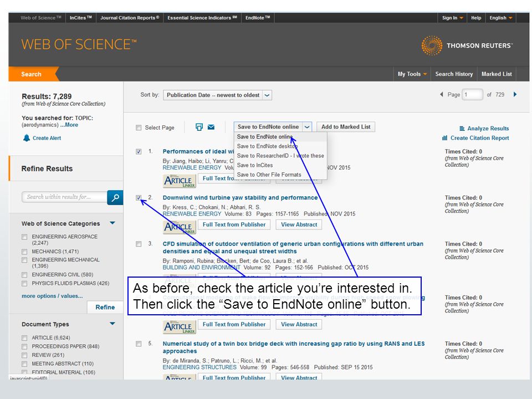Click the Refine button

(x=105, y=307)
